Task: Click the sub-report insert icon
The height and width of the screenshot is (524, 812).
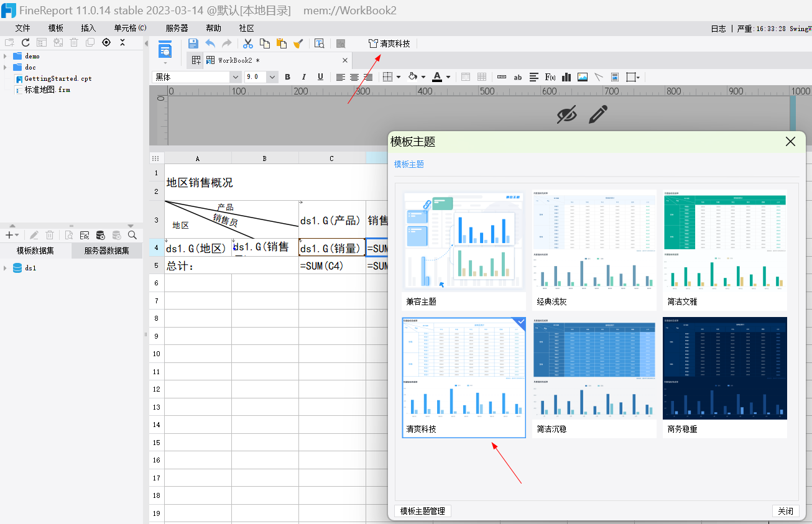Action: tap(615, 77)
